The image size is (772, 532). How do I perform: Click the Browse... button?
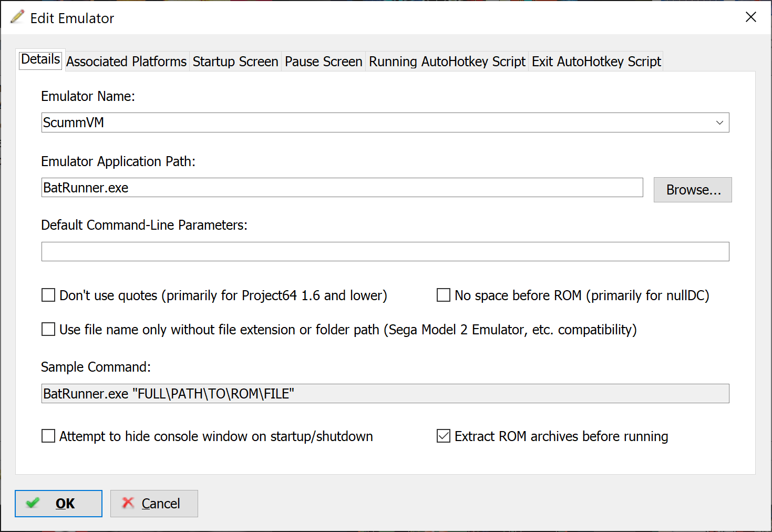coord(693,190)
